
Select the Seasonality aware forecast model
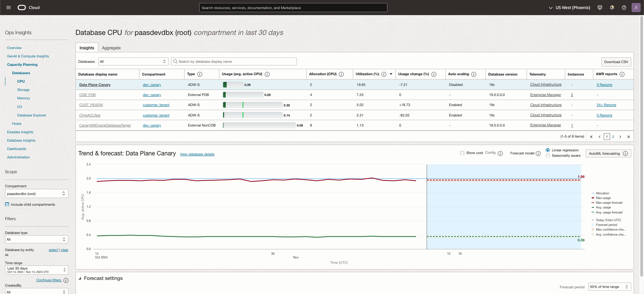[x=548, y=156]
